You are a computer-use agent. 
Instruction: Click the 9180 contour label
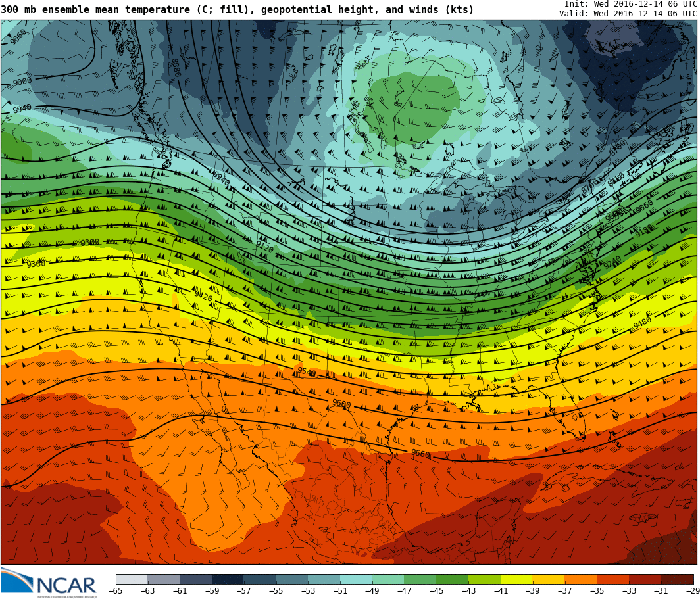point(643,231)
